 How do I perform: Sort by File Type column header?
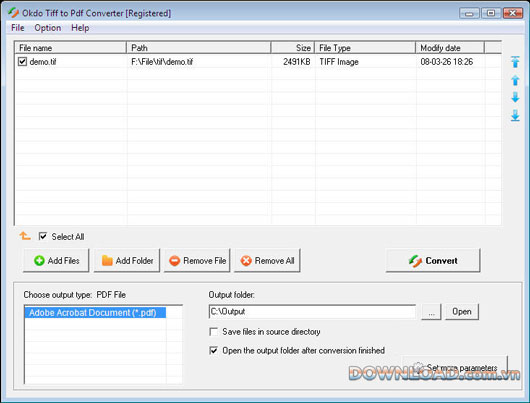pyautogui.click(x=365, y=48)
